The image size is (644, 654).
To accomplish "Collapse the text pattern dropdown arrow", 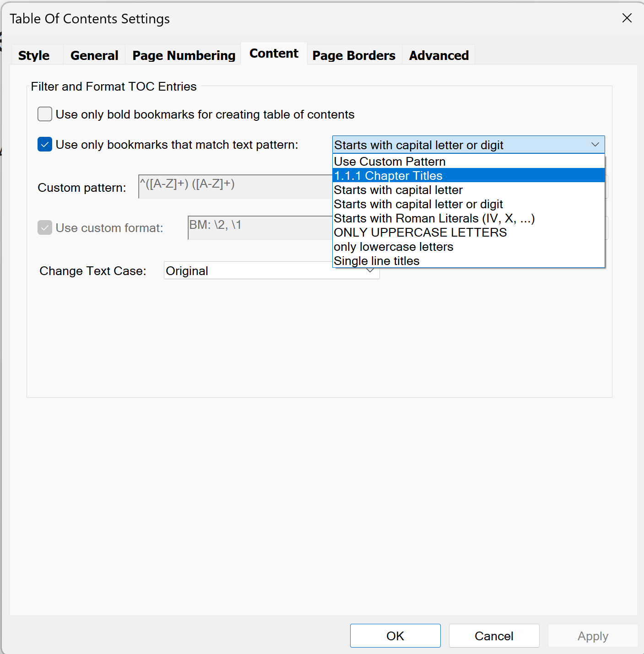I will click(595, 145).
